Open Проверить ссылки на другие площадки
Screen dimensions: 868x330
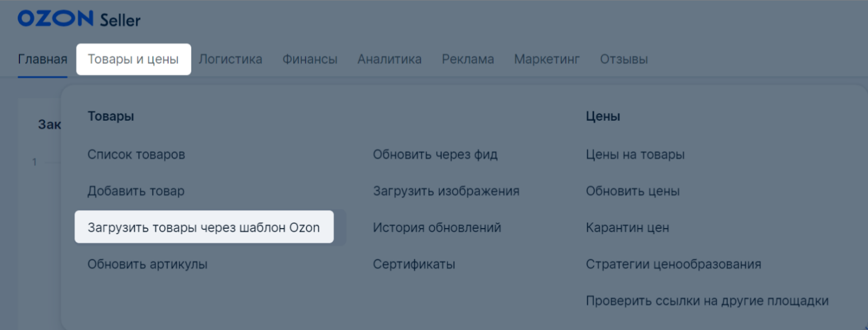708,301
